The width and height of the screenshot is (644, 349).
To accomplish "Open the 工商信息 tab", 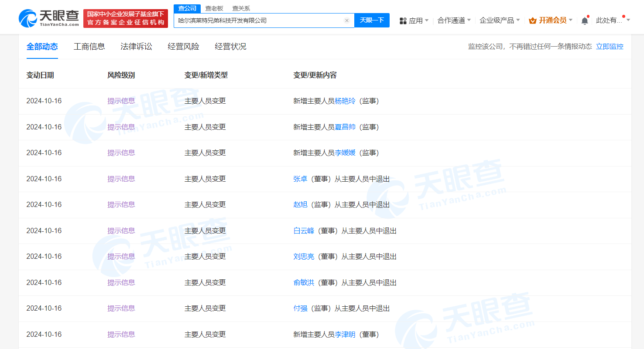I will click(x=89, y=47).
